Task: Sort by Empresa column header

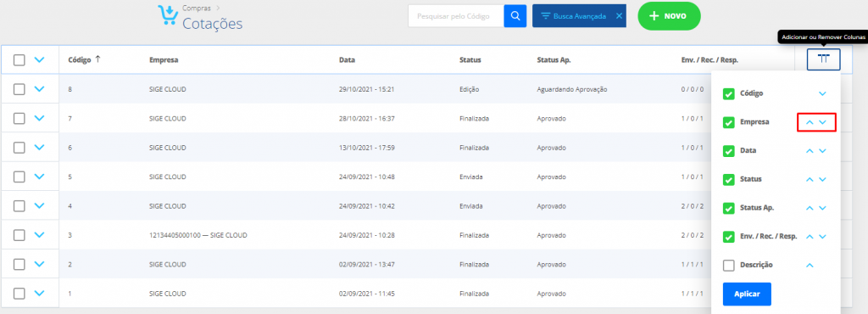Action: click(164, 59)
